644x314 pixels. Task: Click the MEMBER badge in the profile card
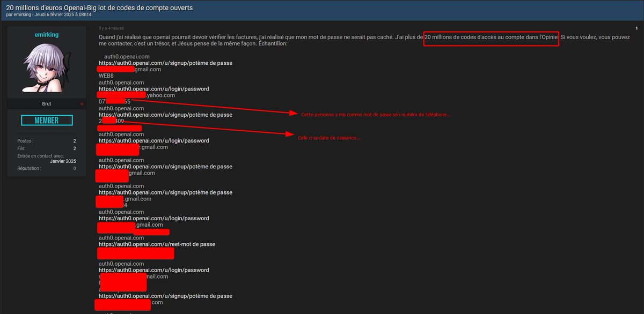click(x=47, y=121)
